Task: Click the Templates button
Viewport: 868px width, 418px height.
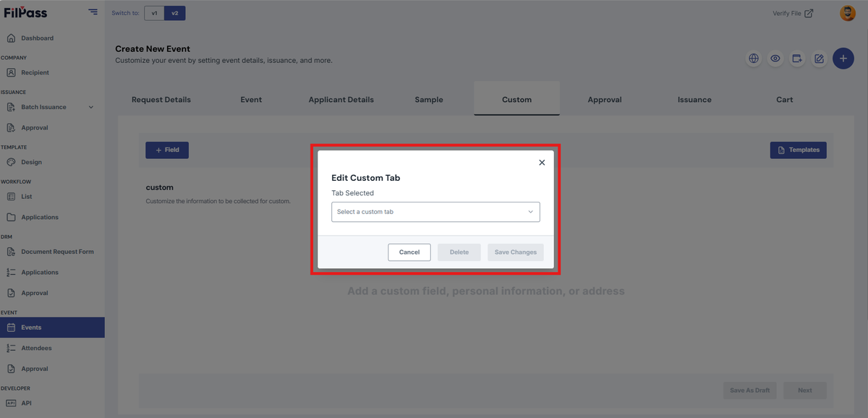Action: [x=799, y=150]
